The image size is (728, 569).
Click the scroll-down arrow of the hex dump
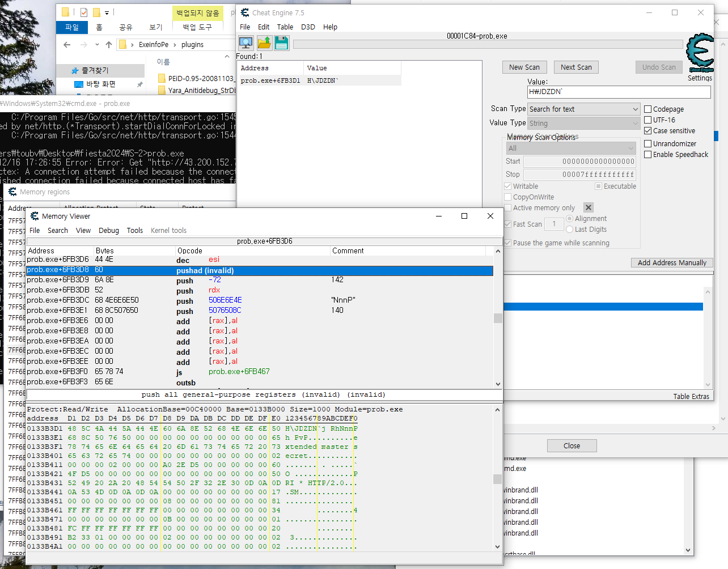[x=498, y=547]
